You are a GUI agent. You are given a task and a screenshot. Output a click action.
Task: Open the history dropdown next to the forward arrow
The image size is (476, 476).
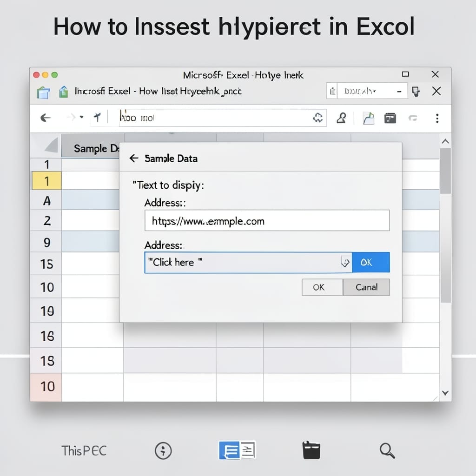pyautogui.click(x=82, y=117)
